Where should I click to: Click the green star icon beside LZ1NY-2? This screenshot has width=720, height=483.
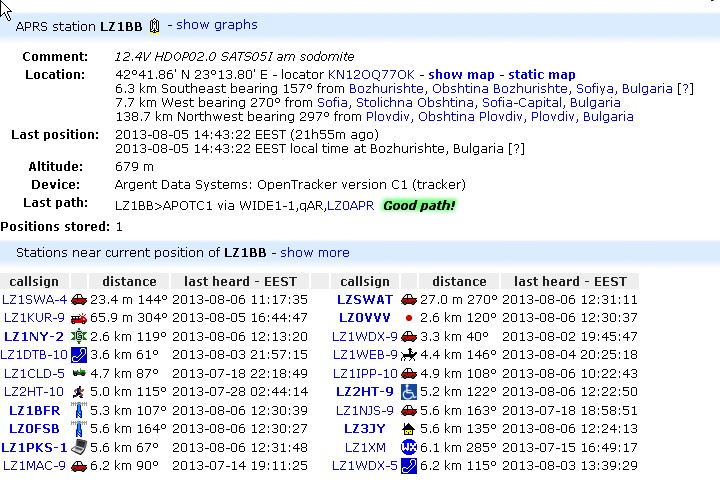(x=79, y=337)
